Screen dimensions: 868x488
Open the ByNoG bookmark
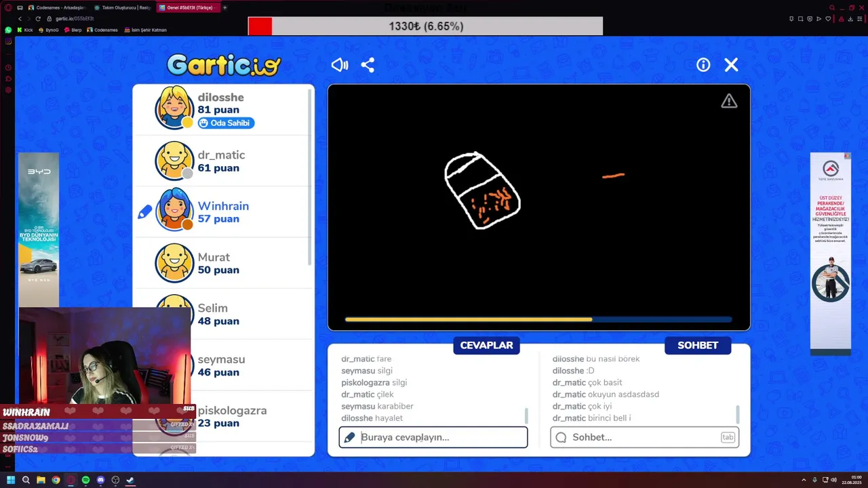(x=49, y=30)
